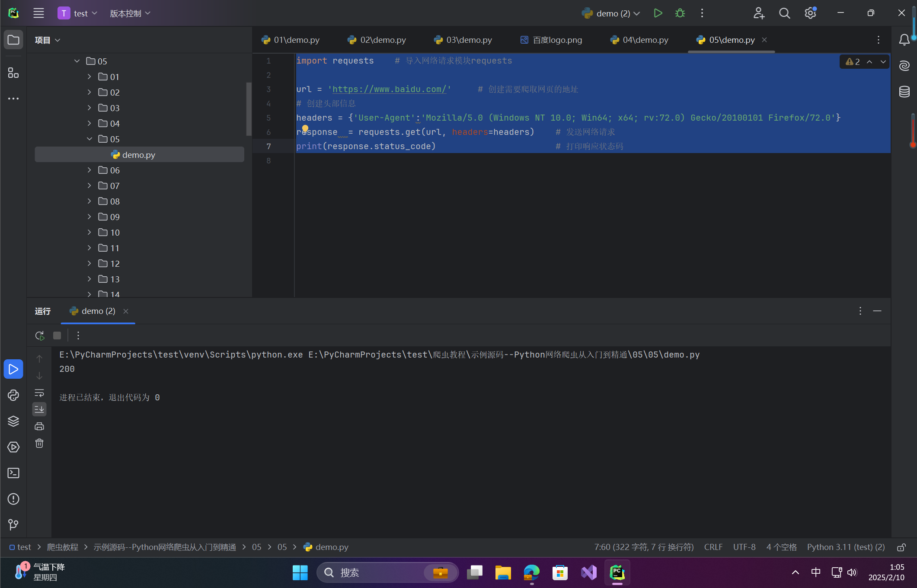
Task: Expand the 06 folder in project tree
Action: click(89, 170)
